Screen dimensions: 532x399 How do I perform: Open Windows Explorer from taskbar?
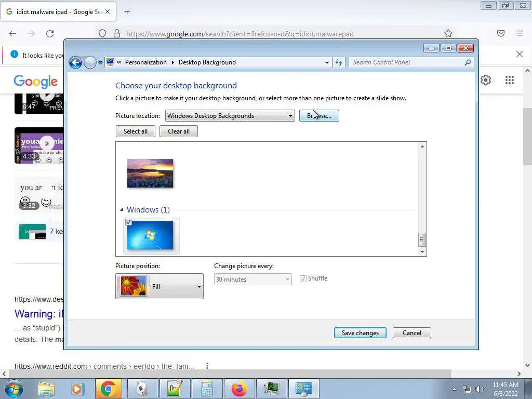pyautogui.click(x=46, y=389)
